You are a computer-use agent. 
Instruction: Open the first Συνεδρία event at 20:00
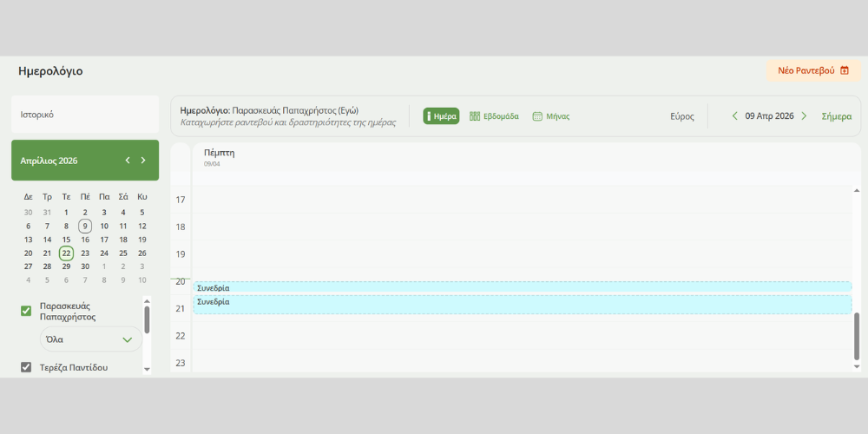(521, 287)
